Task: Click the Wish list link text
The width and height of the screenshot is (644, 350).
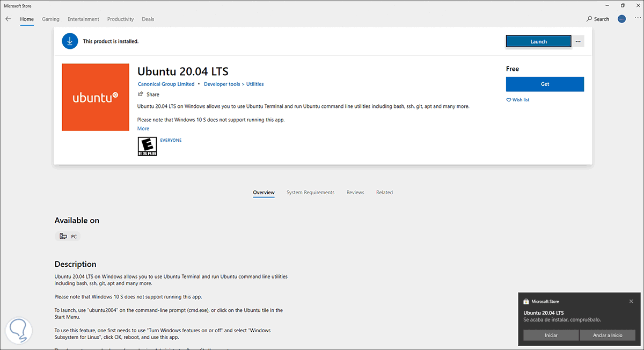Action: (x=521, y=100)
